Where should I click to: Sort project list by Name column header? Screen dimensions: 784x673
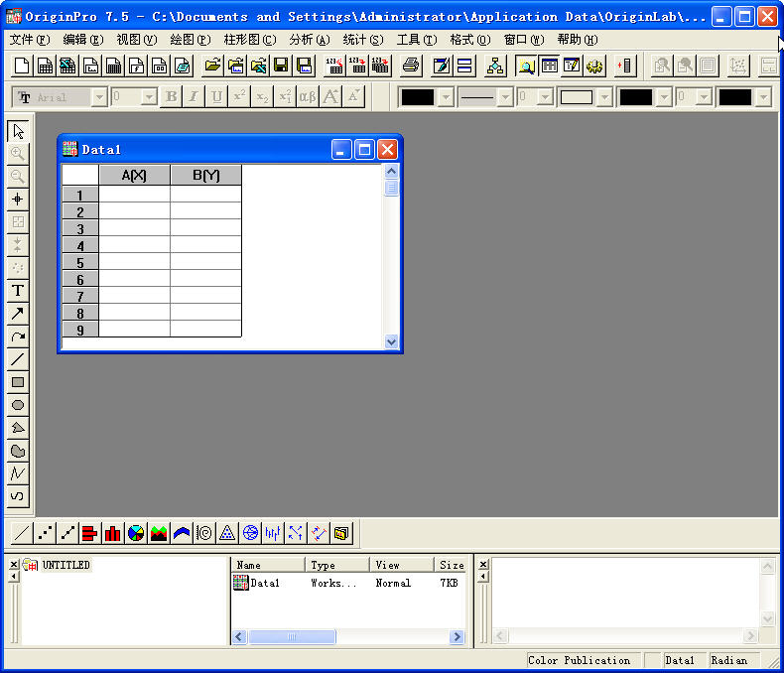268,565
